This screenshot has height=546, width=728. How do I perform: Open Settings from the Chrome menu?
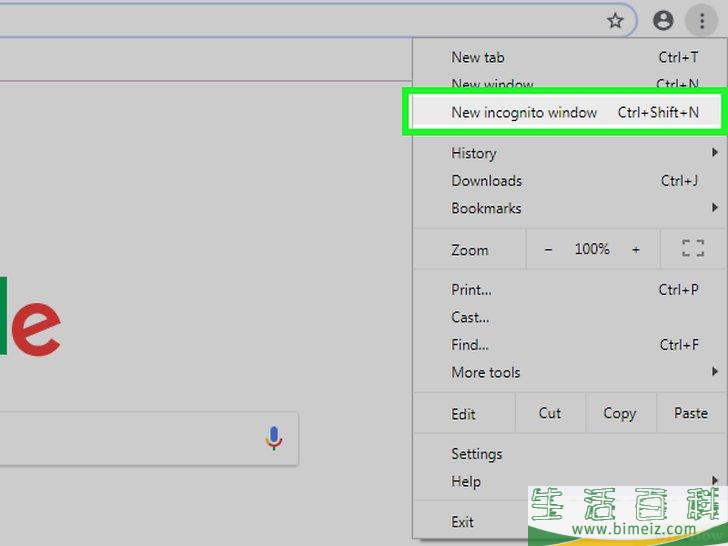coord(569,454)
